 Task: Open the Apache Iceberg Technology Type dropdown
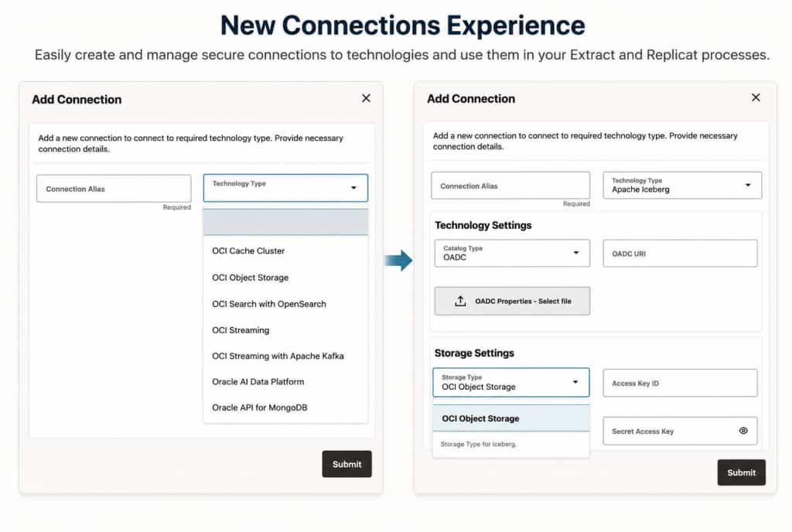[682, 186]
